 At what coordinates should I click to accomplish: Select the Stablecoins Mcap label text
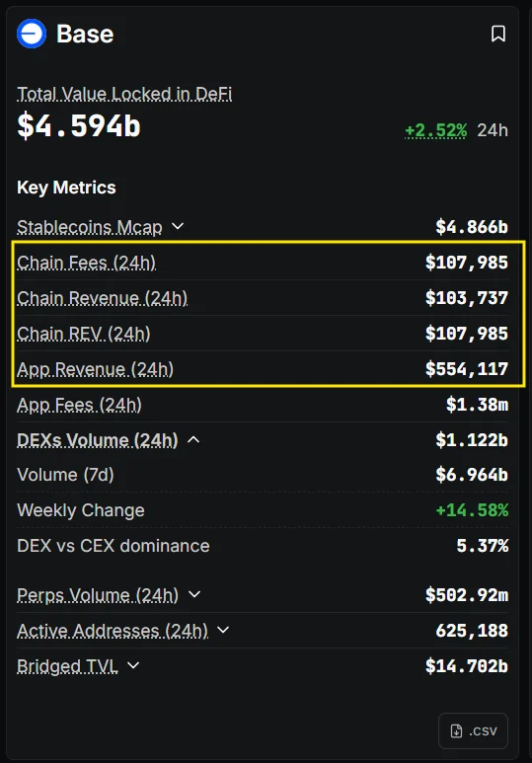(x=90, y=227)
